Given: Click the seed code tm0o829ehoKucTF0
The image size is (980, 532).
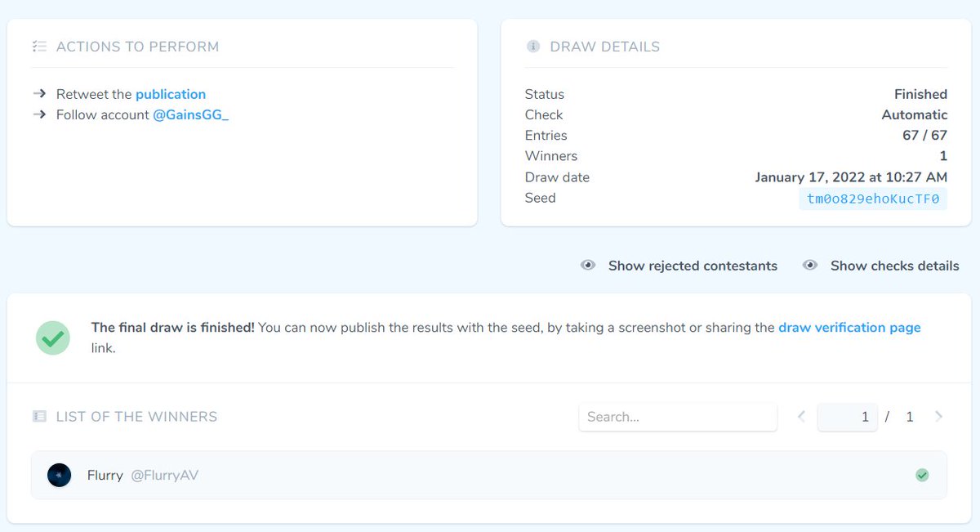Looking at the screenshot, I should (873, 199).
